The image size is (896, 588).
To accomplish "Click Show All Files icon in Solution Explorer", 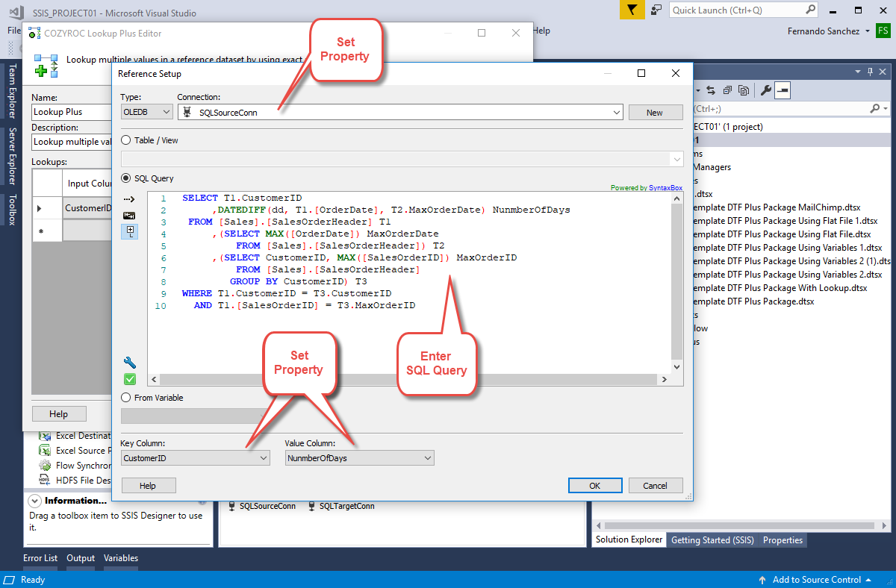I will click(x=744, y=90).
